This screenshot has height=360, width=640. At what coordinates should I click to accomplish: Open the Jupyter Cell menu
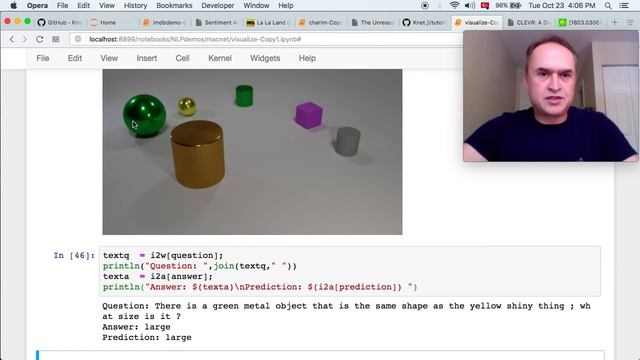(182, 58)
